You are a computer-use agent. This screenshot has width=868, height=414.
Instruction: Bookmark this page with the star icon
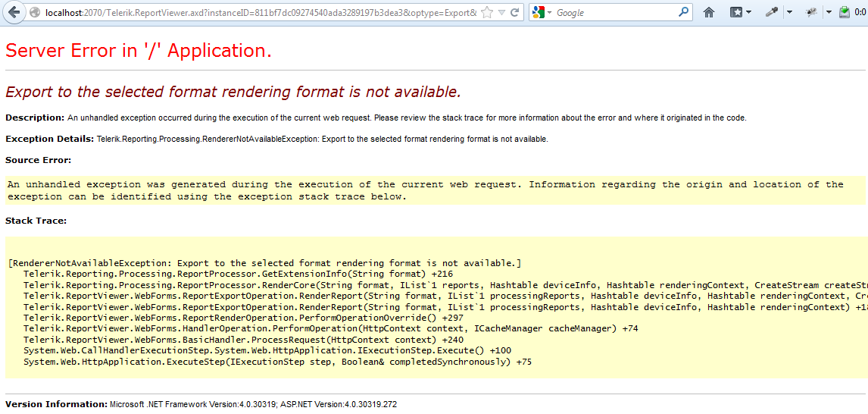(x=486, y=12)
